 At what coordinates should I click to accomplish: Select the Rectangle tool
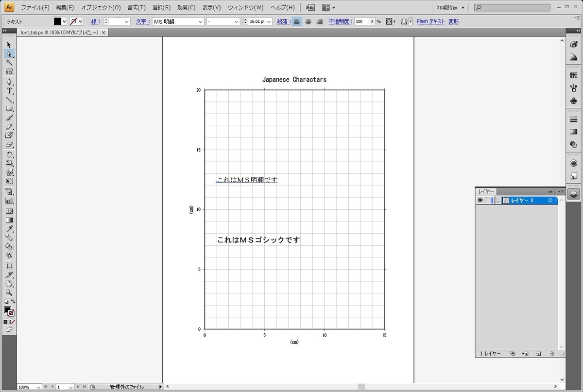(x=9, y=109)
